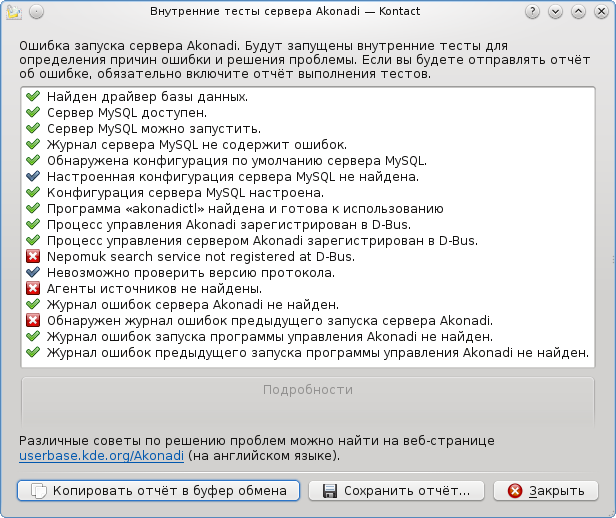Click blue check icon beside 'Невозможно проверить версию протокола'
The image size is (616, 518).
pos(33,272)
